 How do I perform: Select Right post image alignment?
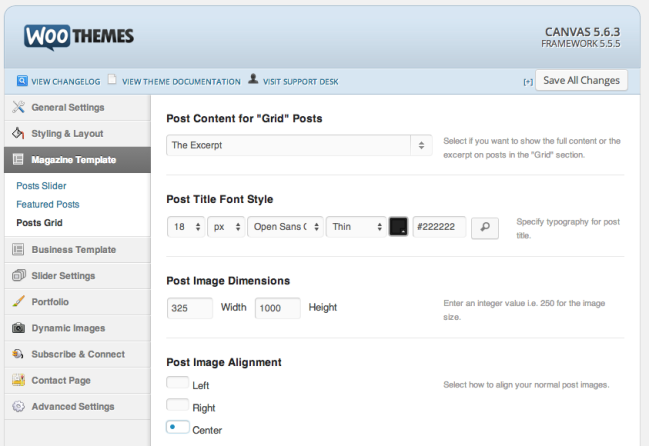(x=178, y=405)
